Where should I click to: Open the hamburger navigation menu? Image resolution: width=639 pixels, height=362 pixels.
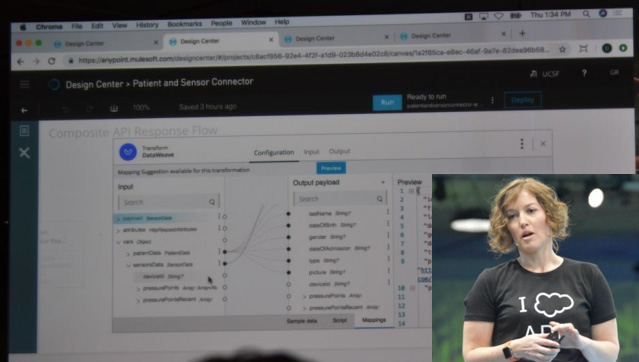click(24, 84)
